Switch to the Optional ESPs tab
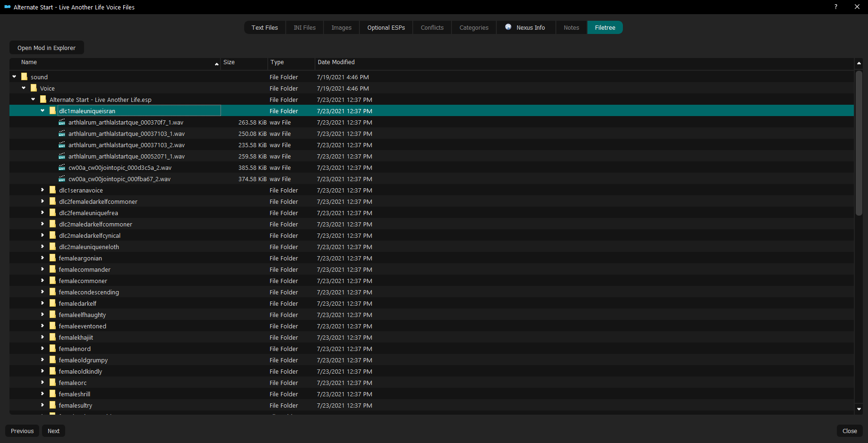The height and width of the screenshot is (443, 868). 386,27
